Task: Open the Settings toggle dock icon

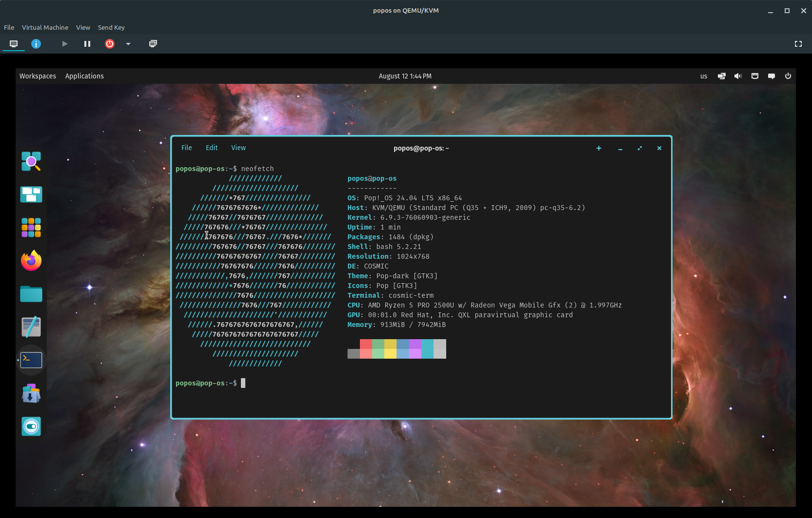Action: tap(31, 426)
